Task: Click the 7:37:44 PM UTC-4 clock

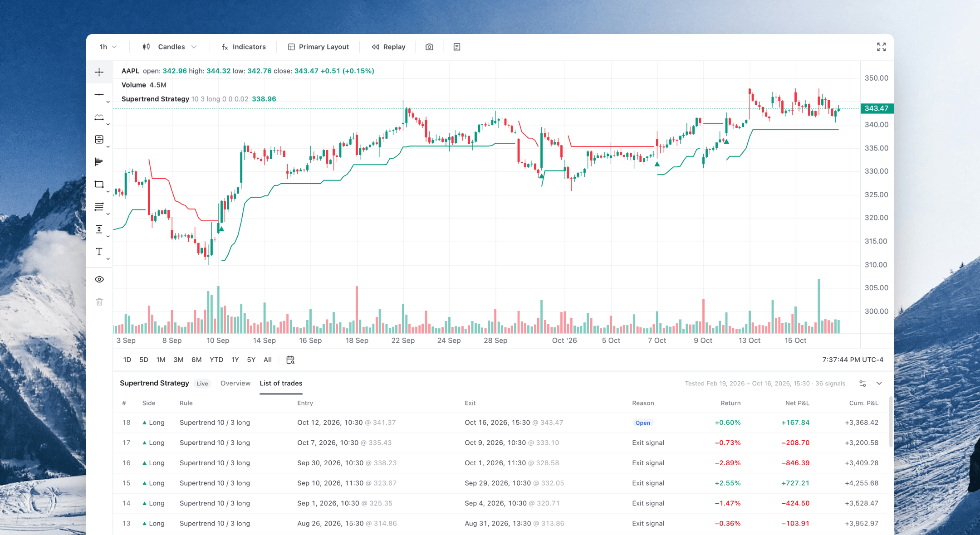Action: (x=853, y=360)
